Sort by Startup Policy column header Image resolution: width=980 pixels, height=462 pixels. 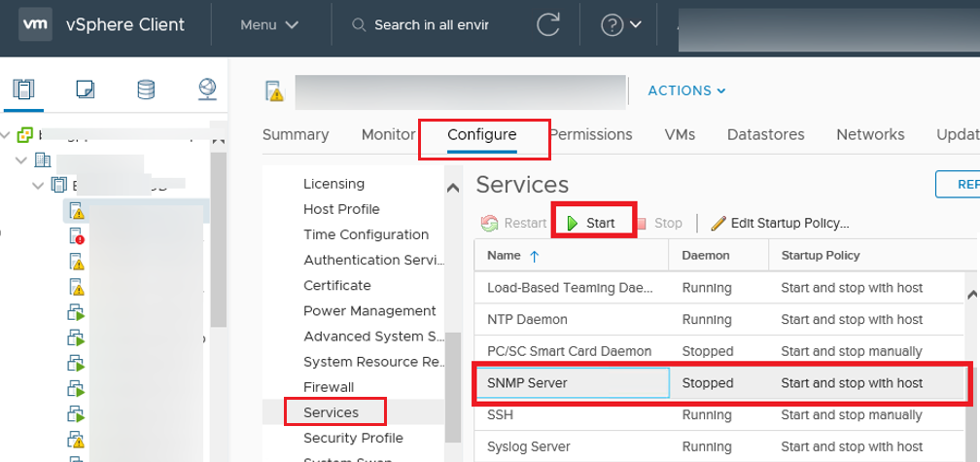(872, 255)
